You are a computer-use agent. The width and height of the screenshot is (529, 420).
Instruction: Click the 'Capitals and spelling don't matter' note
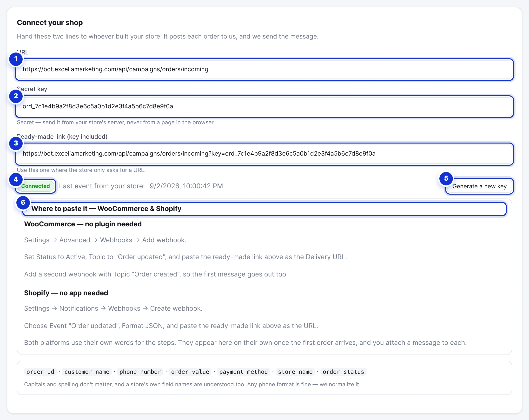click(x=192, y=385)
